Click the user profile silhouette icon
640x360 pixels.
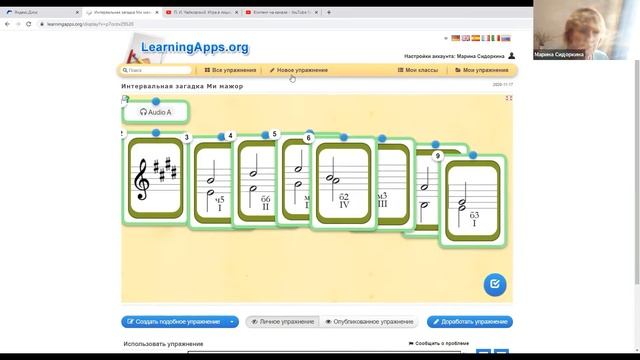point(511,56)
